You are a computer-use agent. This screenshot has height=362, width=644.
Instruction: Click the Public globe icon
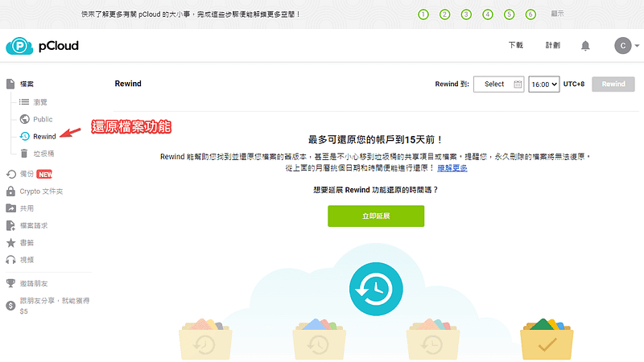point(25,119)
